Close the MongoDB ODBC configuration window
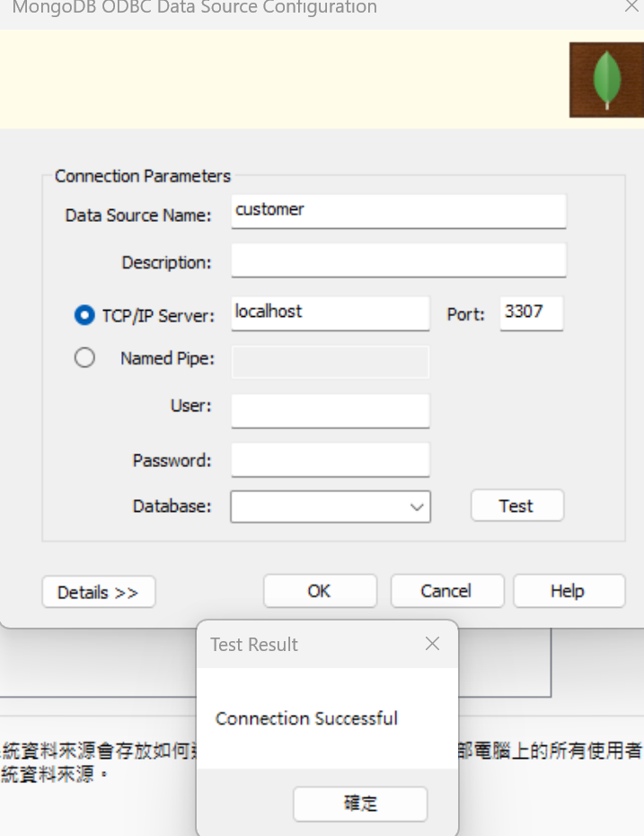The image size is (644, 836). pyautogui.click(x=632, y=6)
